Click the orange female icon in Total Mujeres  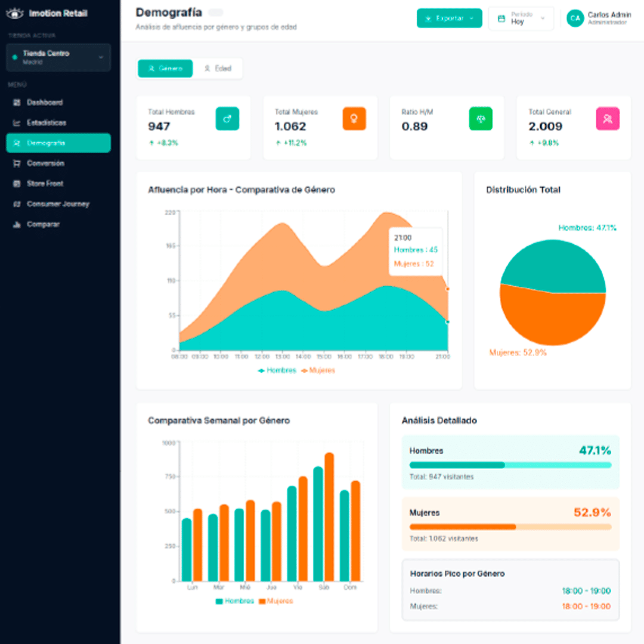[354, 119]
